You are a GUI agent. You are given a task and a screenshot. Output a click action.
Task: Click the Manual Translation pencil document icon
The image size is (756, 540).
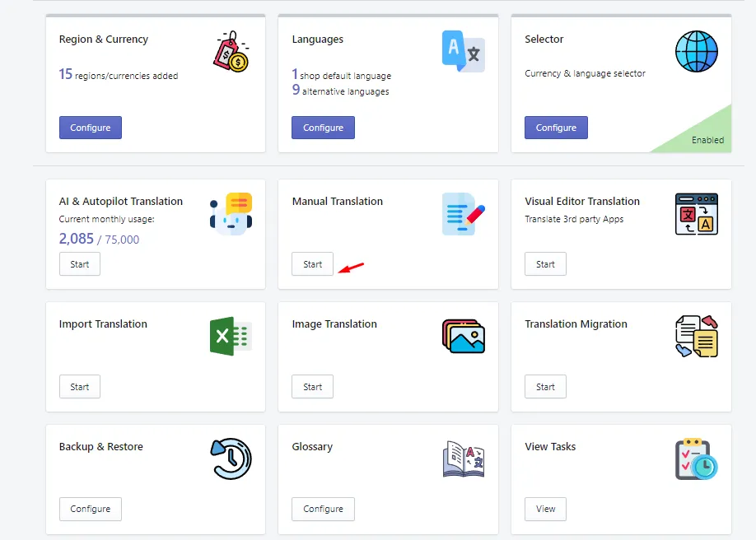(464, 214)
